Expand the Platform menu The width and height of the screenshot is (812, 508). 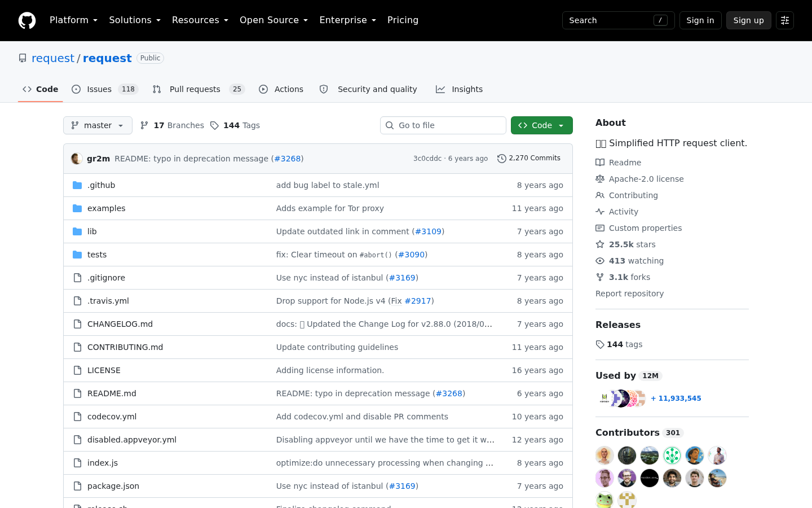[x=73, y=20]
